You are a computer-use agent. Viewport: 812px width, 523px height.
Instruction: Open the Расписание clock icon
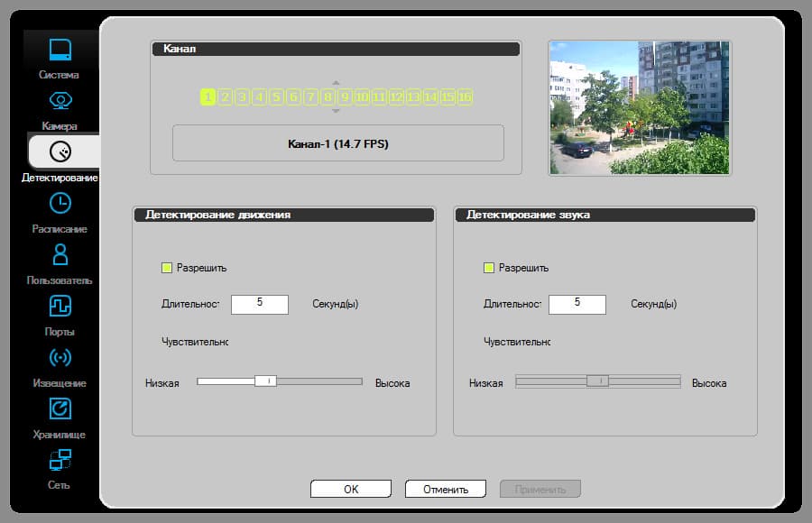click(60, 203)
